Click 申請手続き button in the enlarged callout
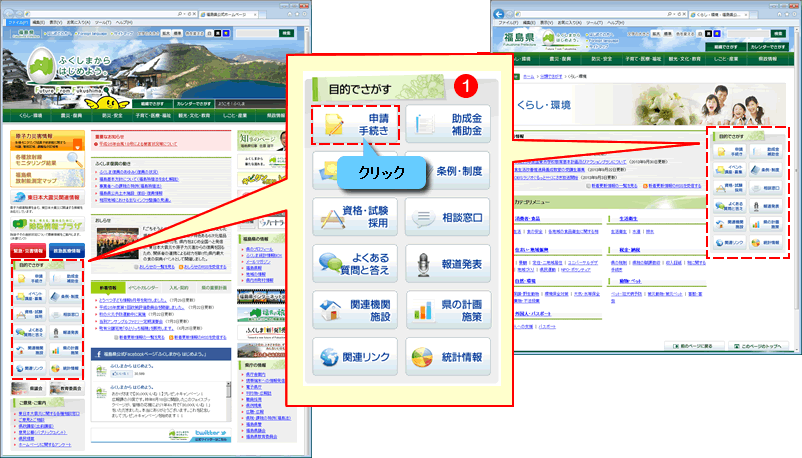This screenshot has height=458, width=802. [x=354, y=125]
